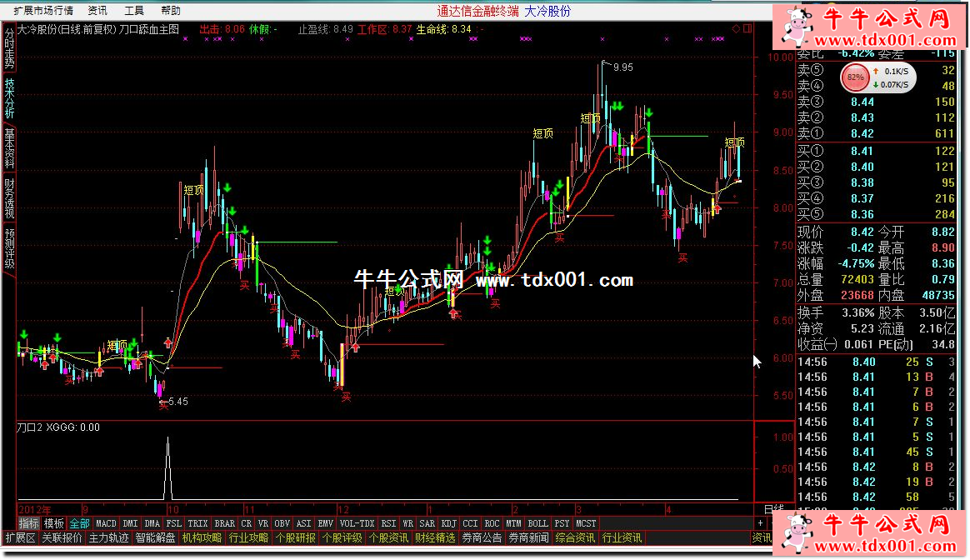The width and height of the screenshot is (970, 560).
Task: Show the ASI indicator
Action: pos(303,523)
